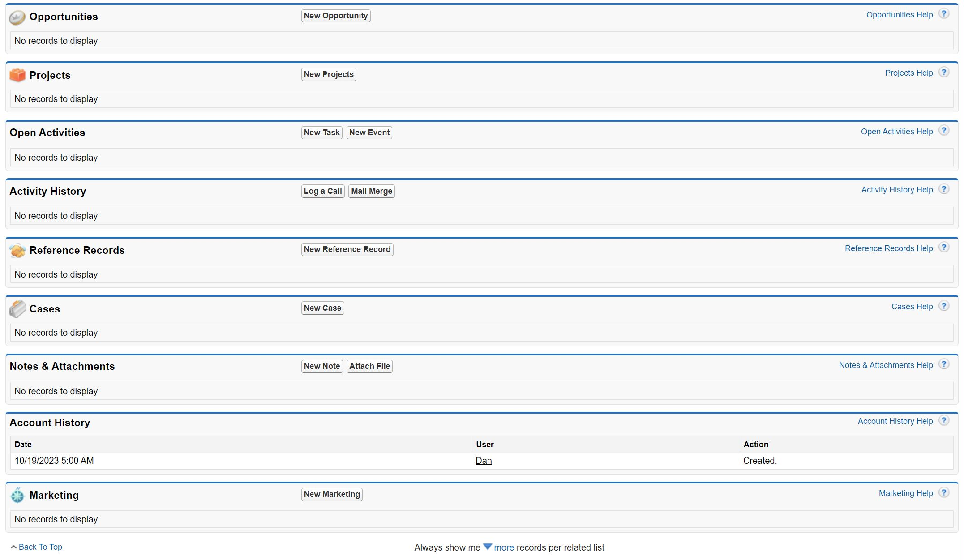Open the Opportunities Help link
Screen dimensions: 964x560
[x=900, y=15]
